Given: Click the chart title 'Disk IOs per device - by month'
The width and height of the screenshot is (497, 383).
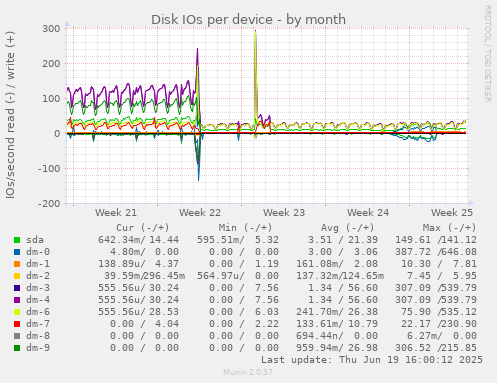Looking at the screenshot, I should pyautogui.click(x=248, y=20).
